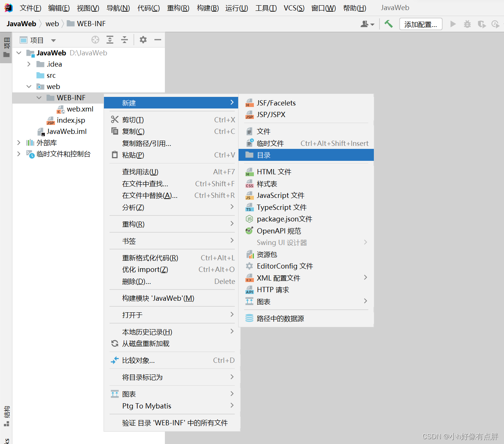
Task: Click the Expand All icon in project panel
Action: click(x=110, y=40)
